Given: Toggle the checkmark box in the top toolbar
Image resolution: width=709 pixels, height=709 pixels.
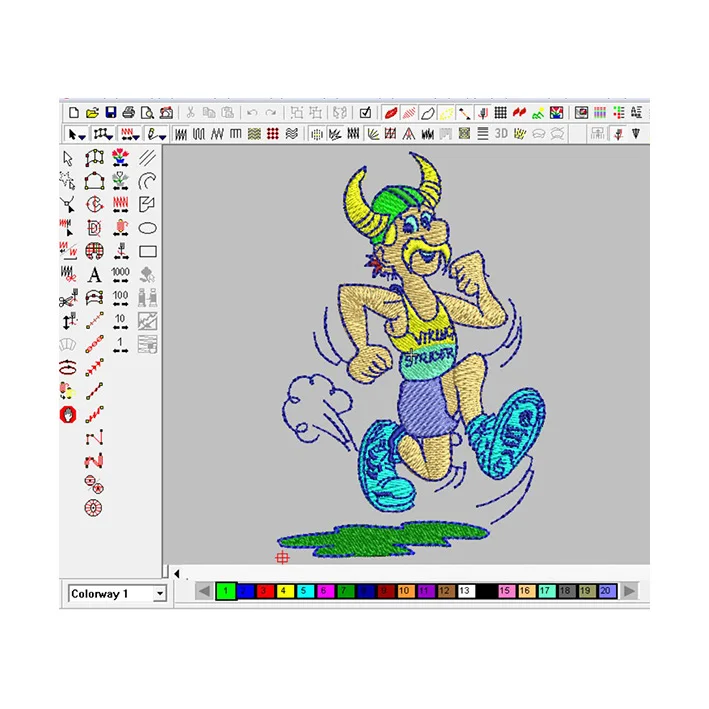Looking at the screenshot, I should click(365, 112).
